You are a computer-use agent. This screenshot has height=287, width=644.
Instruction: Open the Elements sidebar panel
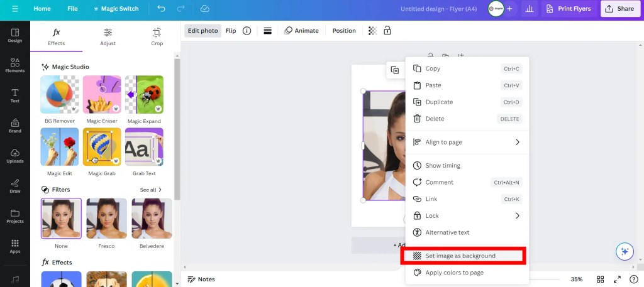[x=14, y=65]
